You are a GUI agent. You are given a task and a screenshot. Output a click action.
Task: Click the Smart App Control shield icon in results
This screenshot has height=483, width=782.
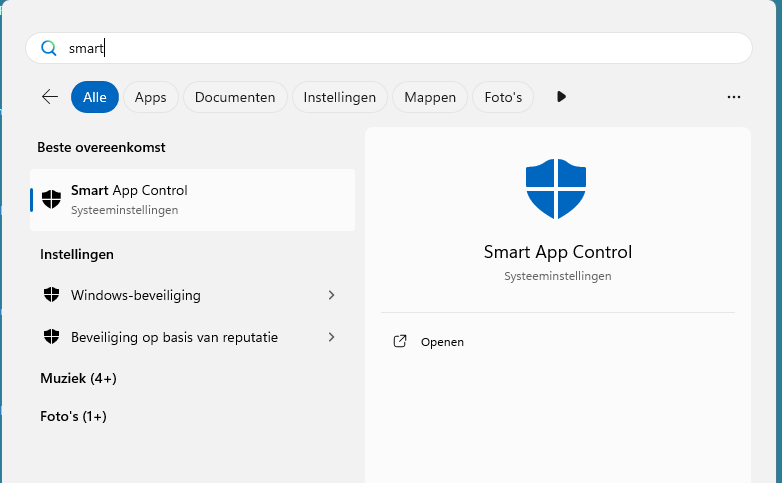coord(51,200)
